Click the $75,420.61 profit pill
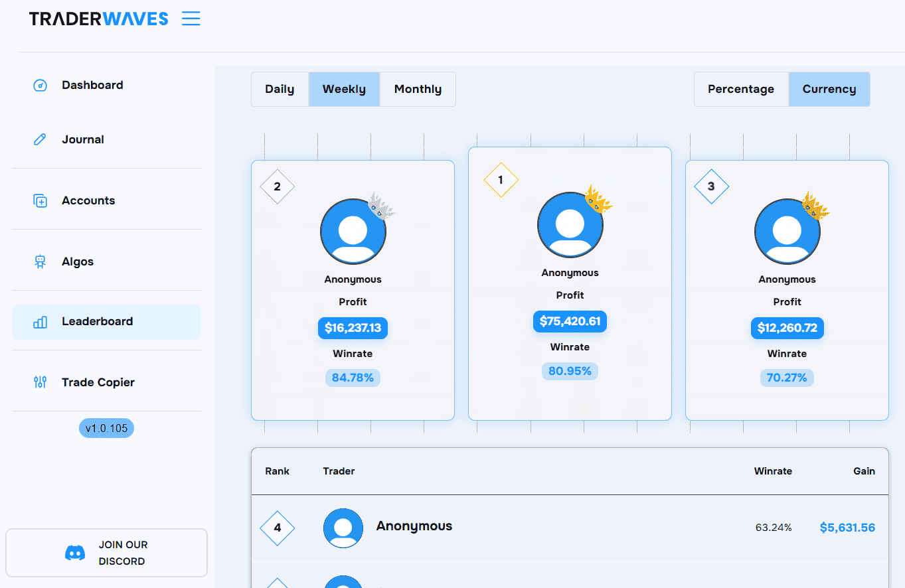Viewport: 905px width, 588px height. click(569, 321)
